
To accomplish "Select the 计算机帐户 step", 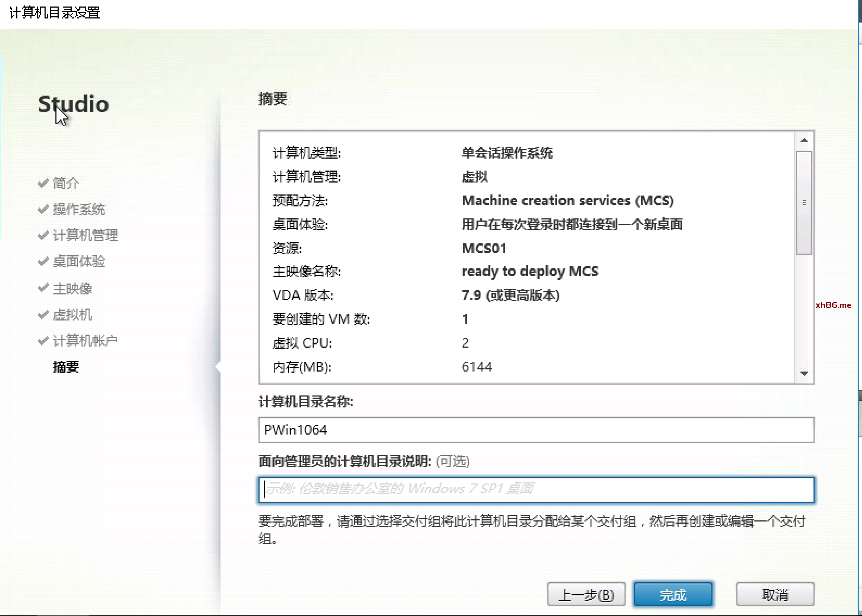I will 85,340.
